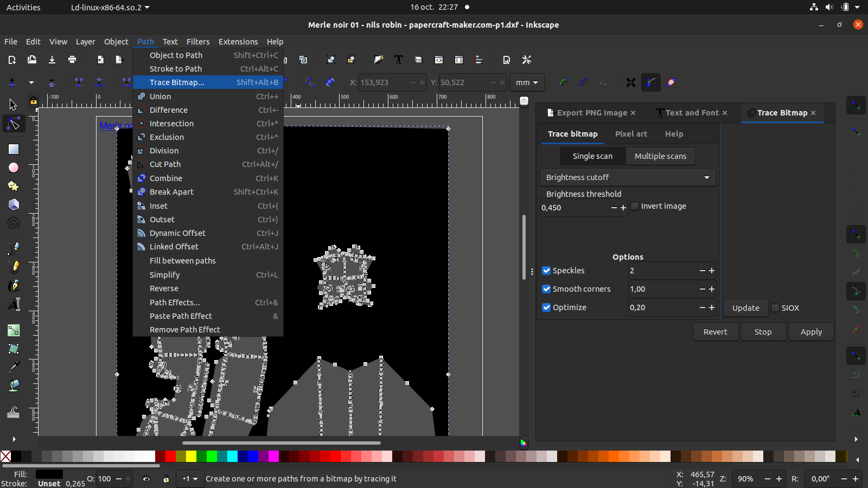
Task: Pick the yellow palette swatch
Action: click(191, 457)
